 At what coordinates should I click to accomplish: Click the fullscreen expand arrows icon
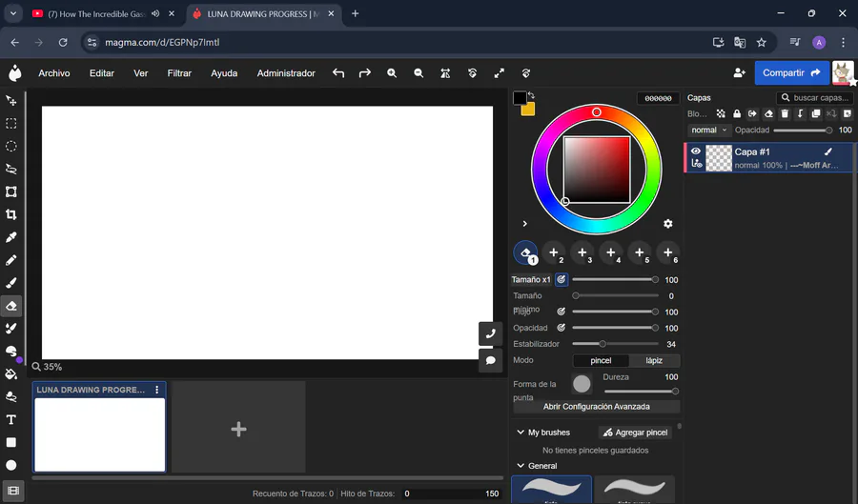pyautogui.click(x=499, y=72)
